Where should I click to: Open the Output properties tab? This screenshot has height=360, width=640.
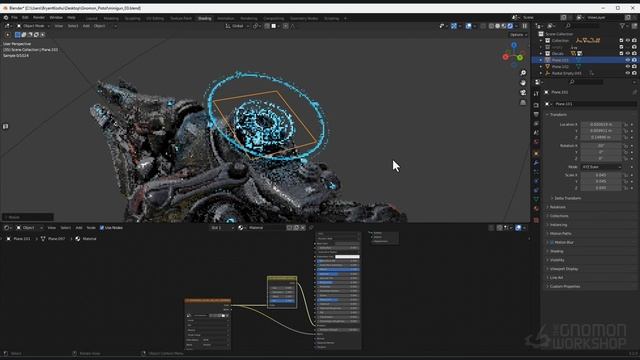[x=536, y=114]
